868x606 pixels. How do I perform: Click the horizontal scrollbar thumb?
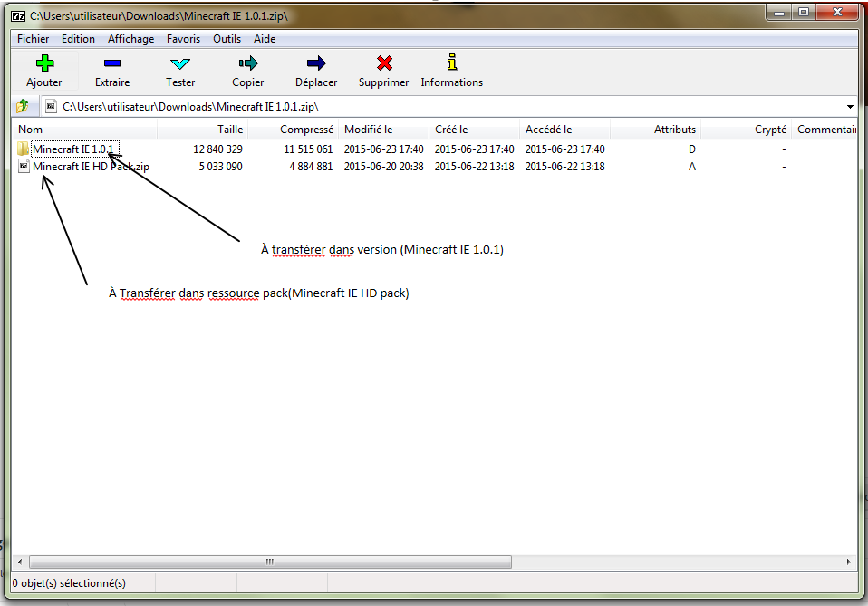point(270,562)
